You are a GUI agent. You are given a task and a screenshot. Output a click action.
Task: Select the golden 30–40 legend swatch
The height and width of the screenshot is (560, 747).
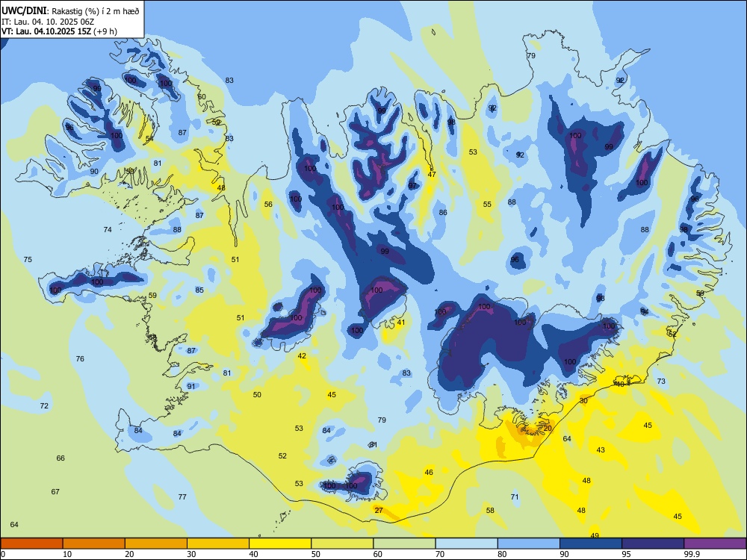click(218, 544)
